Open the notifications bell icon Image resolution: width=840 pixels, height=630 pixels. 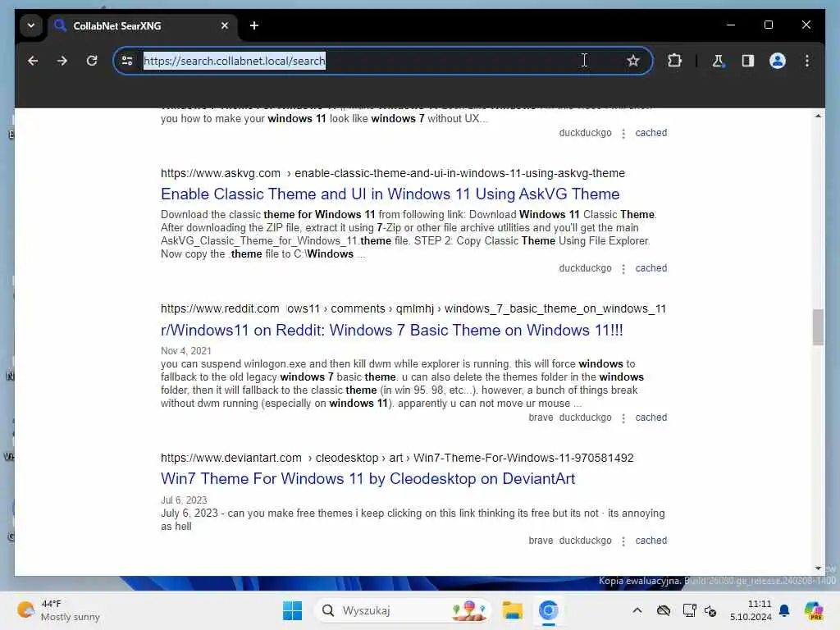click(784, 610)
